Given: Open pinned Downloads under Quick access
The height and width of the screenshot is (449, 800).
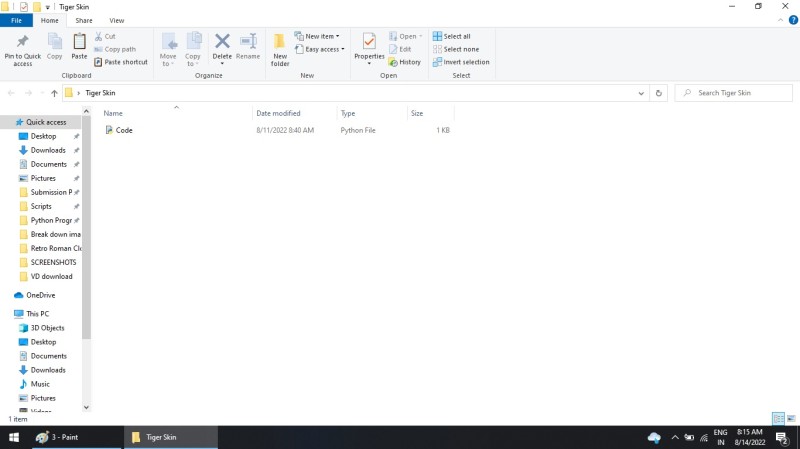Looking at the screenshot, I should [48, 150].
